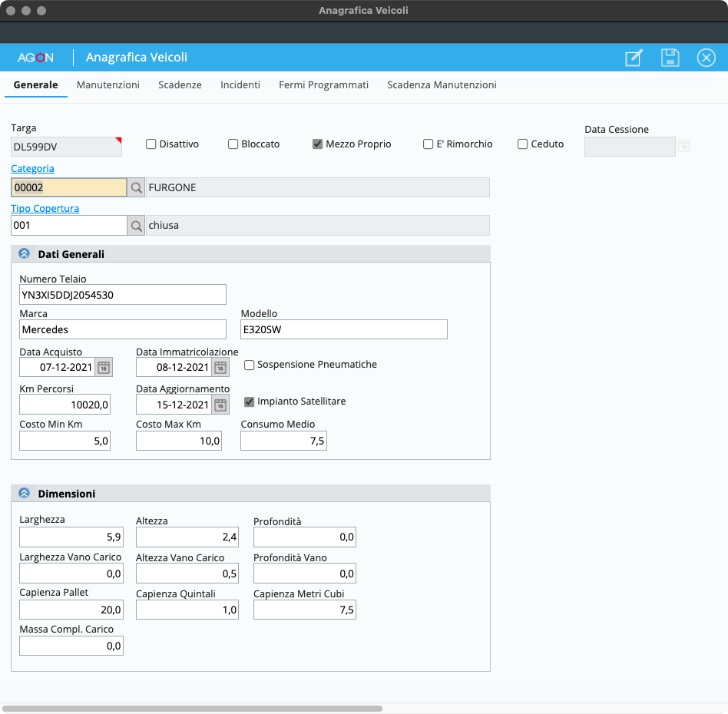
Task: Click the Data Cessione date field
Action: click(630, 147)
